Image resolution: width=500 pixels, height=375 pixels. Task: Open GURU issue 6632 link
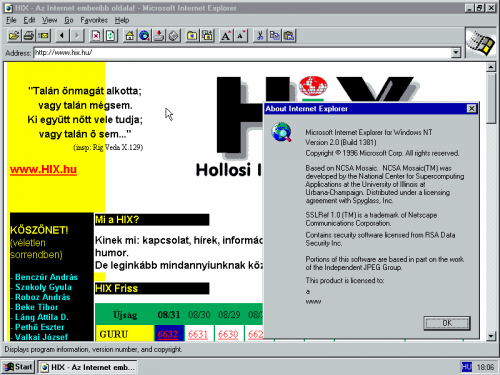[168, 334]
